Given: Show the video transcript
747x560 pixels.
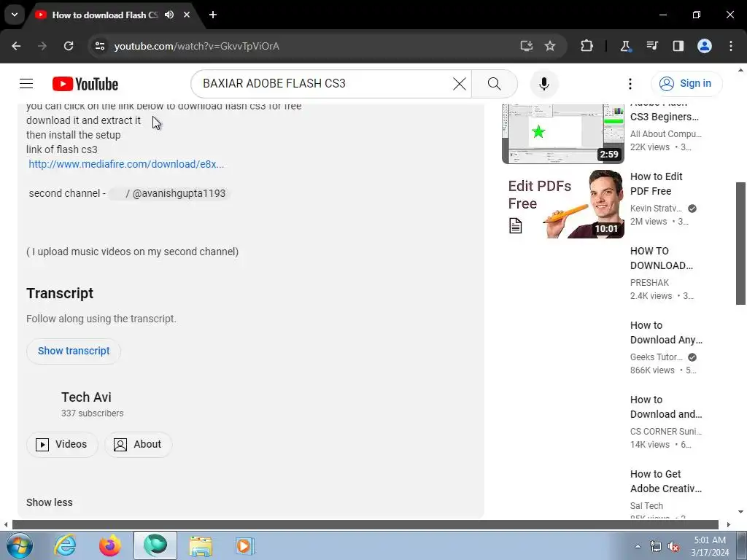Looking at the screenshot, I should (x=74, y=351).
